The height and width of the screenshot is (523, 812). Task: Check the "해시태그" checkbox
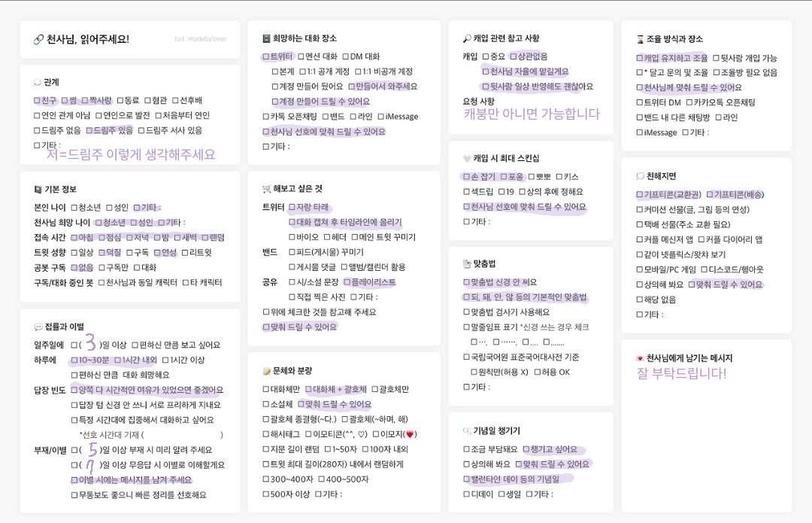(x=265, y=434)
